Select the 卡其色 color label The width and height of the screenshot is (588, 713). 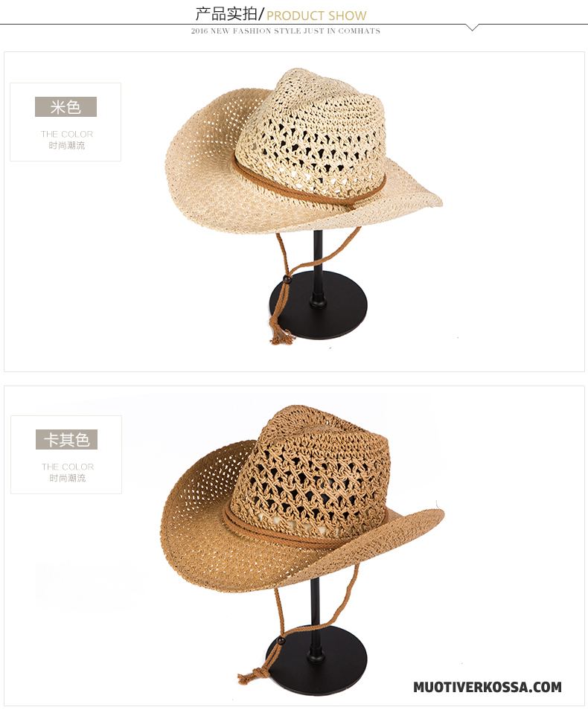point(66,440)
